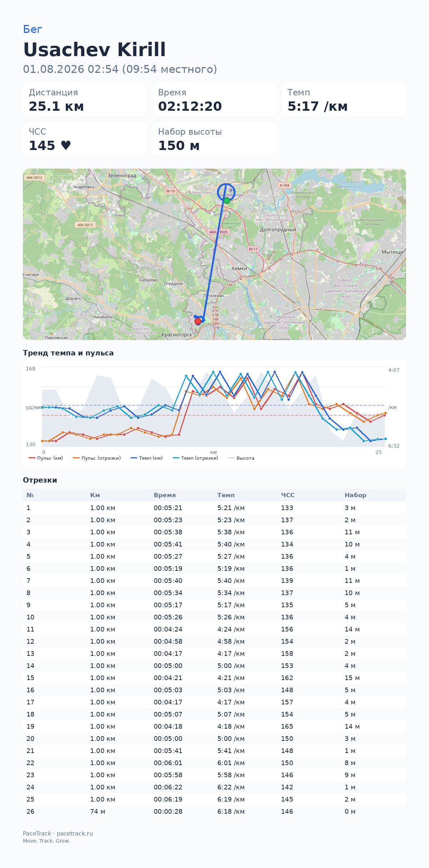Select the Набор высоты 150 м card
The height and width of the screenshot is (868, 429).
[x=214, y=139]
